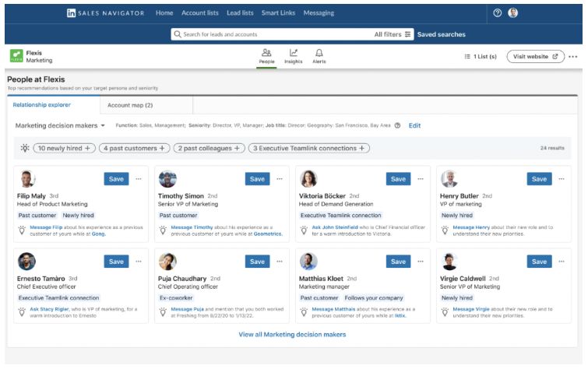
Task: Add 3 Executive Teamlink connections filter
Action: (308, 148)
